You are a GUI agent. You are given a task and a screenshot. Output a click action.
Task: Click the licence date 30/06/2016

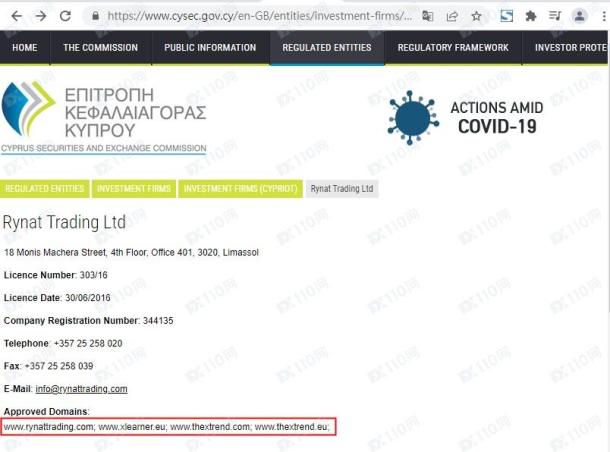pos(88,298)
